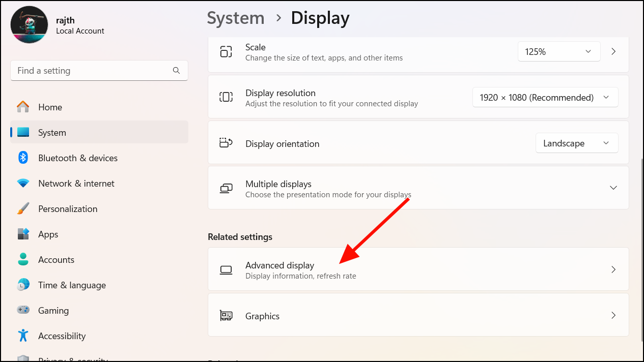Open Personalization settings
Viewport: 644px width, 362px height.
click(x=99, y=208)
